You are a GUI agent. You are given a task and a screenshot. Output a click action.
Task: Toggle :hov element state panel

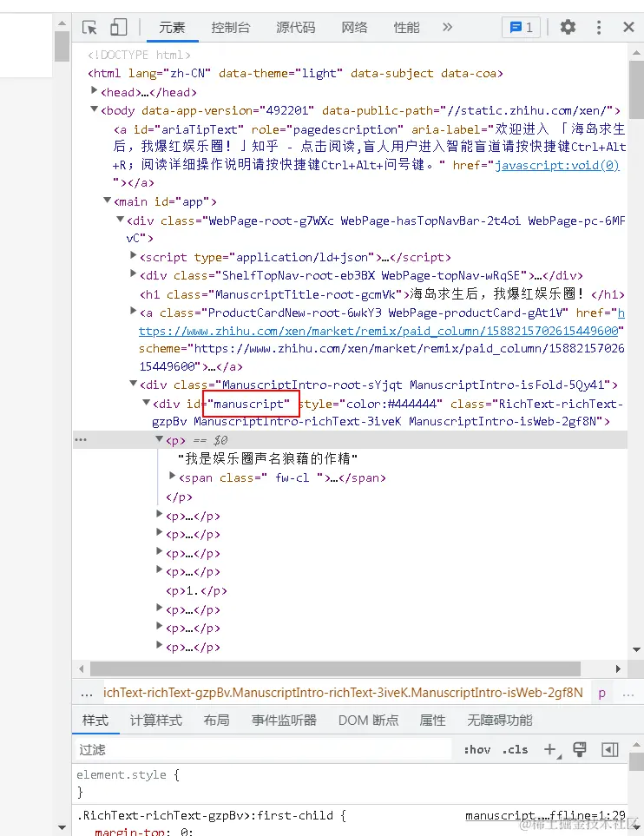[x=477, y=750]
